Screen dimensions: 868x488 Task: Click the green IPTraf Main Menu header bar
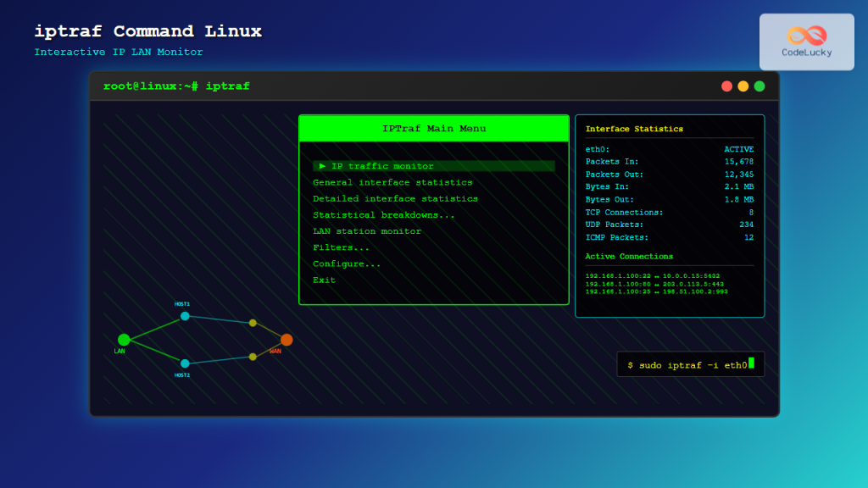(433, 128)
